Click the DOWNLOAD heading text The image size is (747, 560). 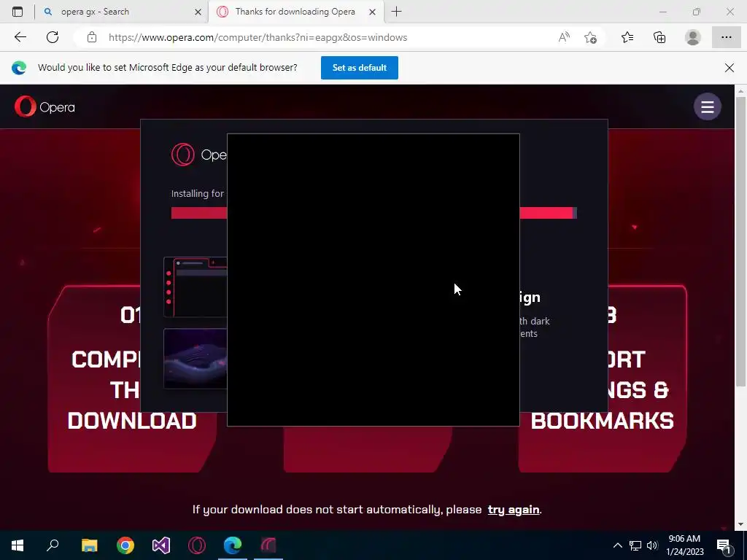[x=132, y=421]
